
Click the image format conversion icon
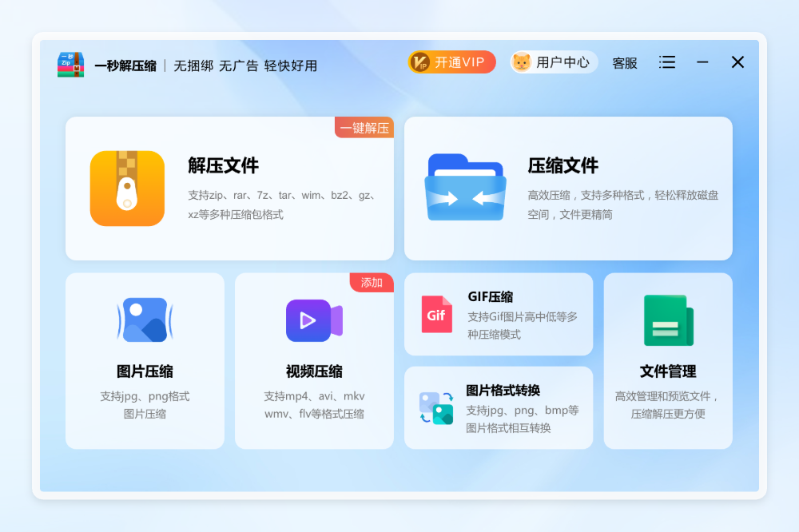(x=436, y=407)
